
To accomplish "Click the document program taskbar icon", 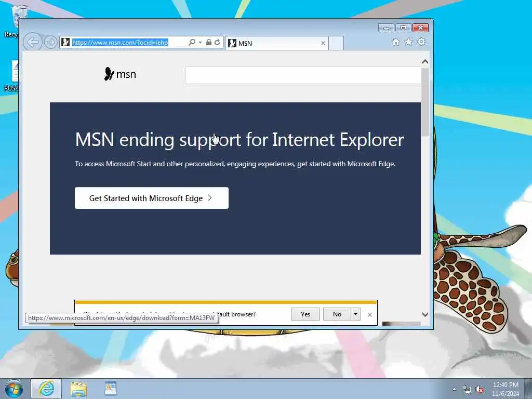I will click(x=110, y=389).
